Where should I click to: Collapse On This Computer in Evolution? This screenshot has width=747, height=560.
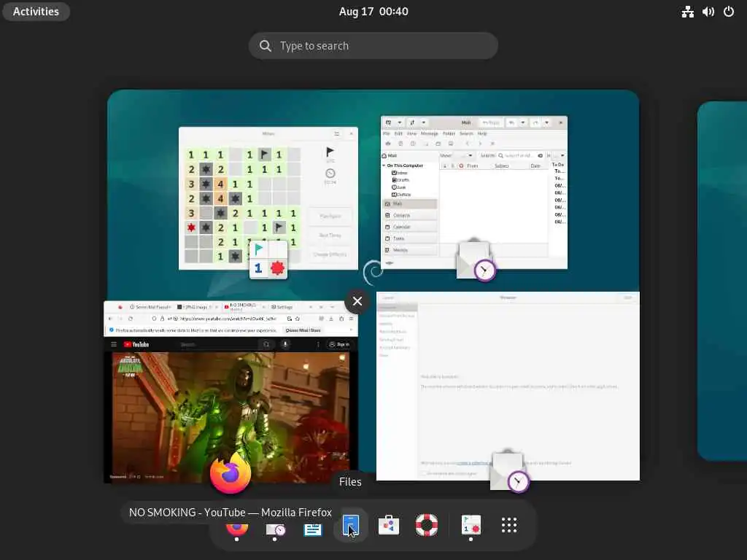(x=384, y=166)
